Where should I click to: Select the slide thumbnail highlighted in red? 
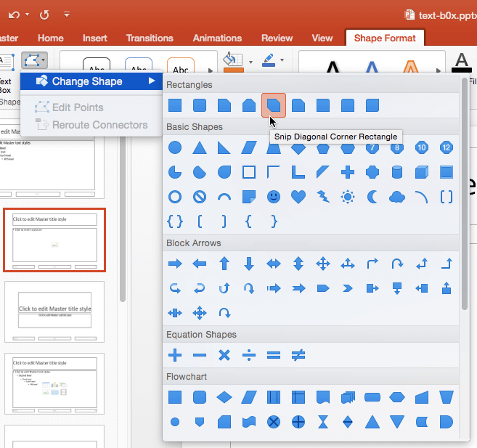[54, 240]
